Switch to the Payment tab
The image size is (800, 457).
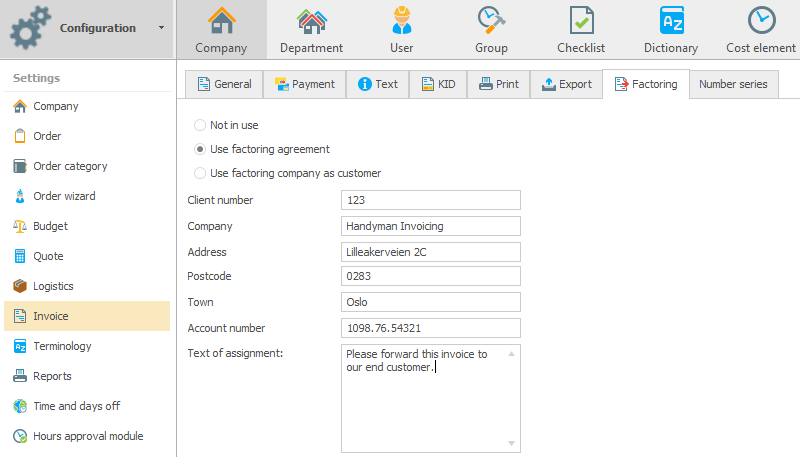tap(305, 84)
